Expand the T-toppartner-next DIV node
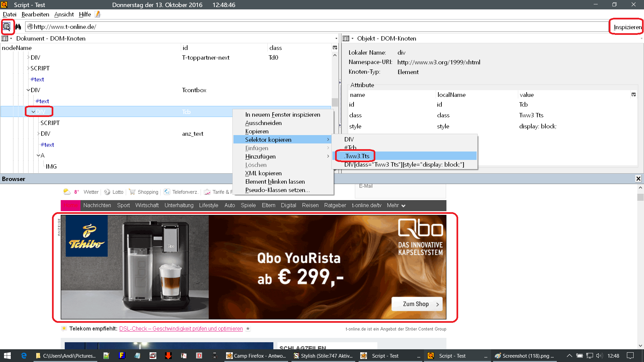Viewport: 644px width, 362px height. click(28, 58)
